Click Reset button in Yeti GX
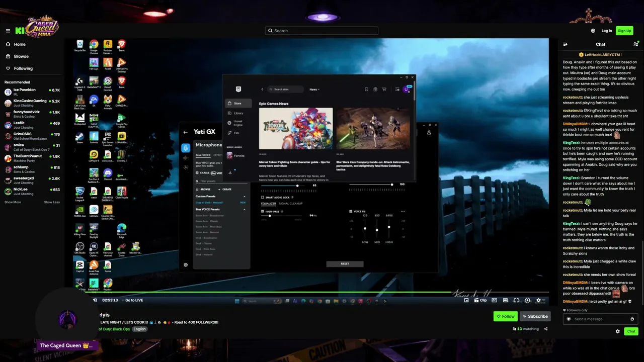 pos(345,263)
